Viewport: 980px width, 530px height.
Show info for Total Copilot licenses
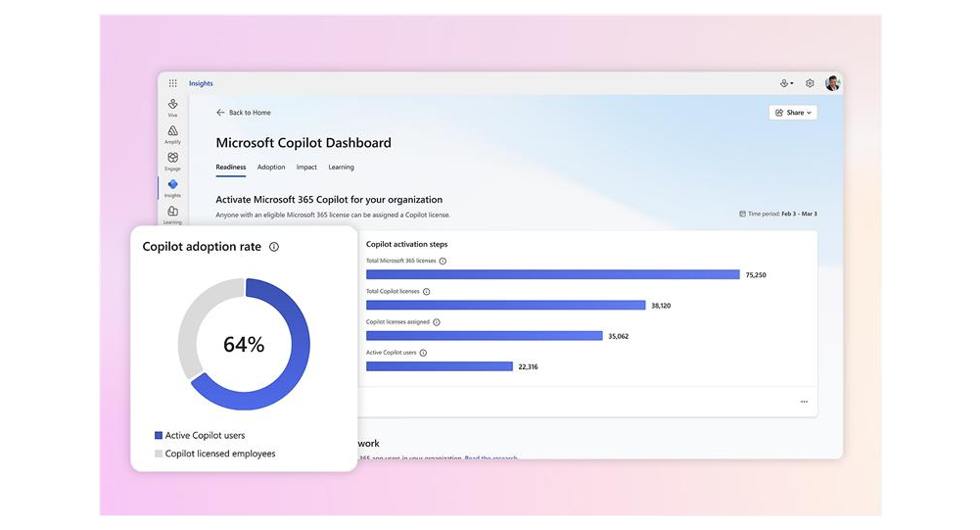click(426, 292)
